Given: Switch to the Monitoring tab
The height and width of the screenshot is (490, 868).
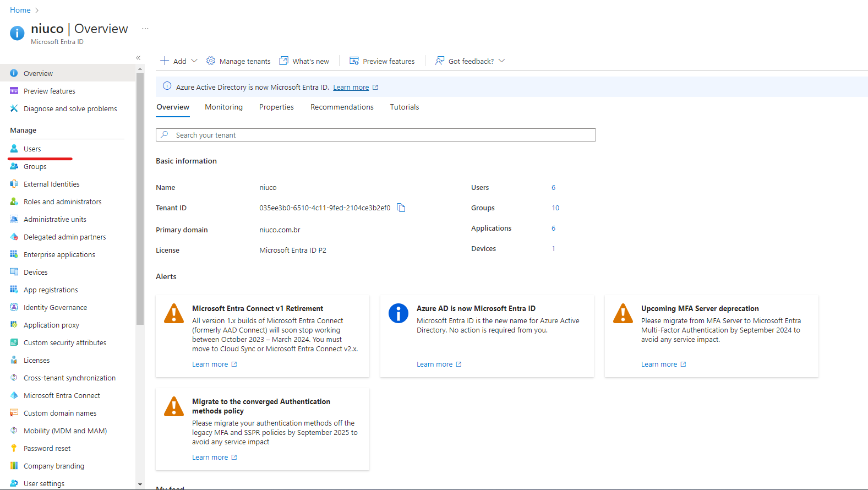Looking at the screenshot, I should (x=224, y=107).
